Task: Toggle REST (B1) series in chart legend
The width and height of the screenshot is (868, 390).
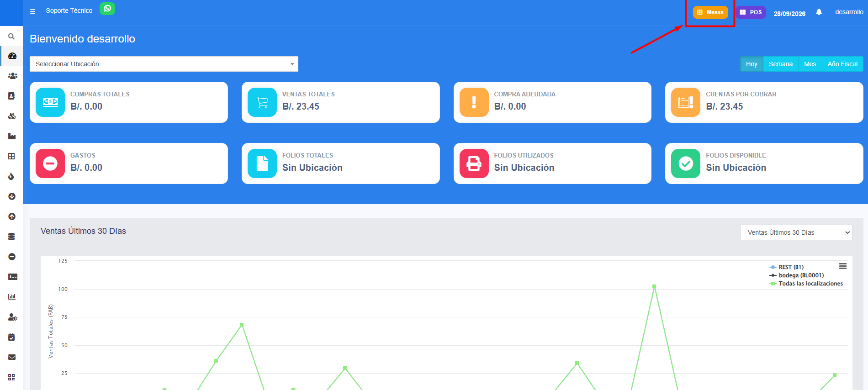Action: coord(786,267)
